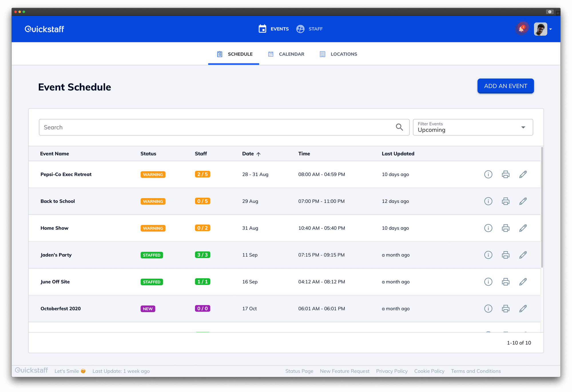This screenshot has height=392, width=572.
Task: Click the EVENTS calendar icon in header
Action: (262, 29)
